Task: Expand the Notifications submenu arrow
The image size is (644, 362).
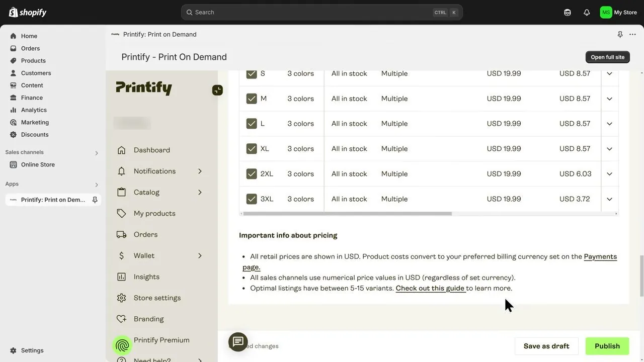Action: click(x=200, y=171)
